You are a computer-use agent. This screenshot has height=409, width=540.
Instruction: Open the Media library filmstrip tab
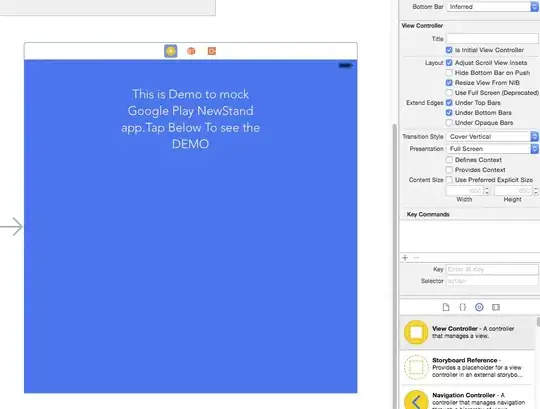point(496,307)
